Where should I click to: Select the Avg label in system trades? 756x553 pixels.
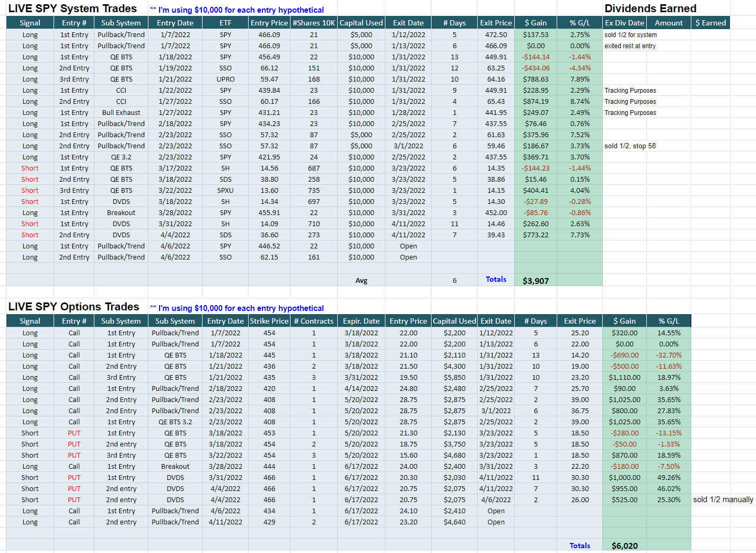[361, 281]
